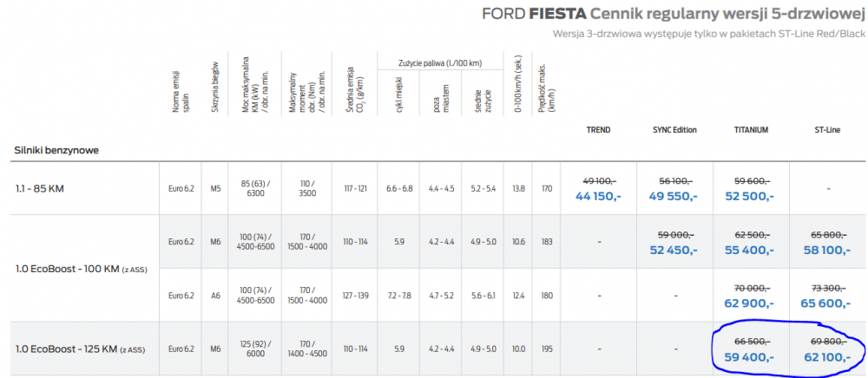Select the blue "59 400,-" TITANIUM price

[x=749, y=357]
